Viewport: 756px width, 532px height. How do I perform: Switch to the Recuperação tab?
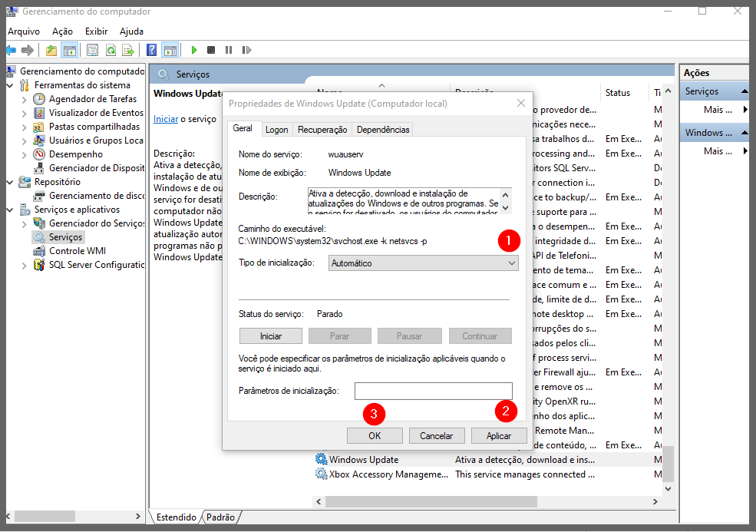coord(322,130)
